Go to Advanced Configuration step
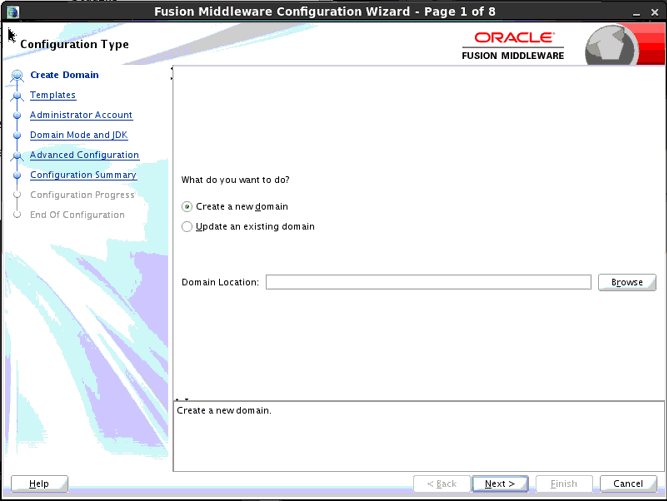Viewport: 667px width, 502px height. (x=84, y=155)
